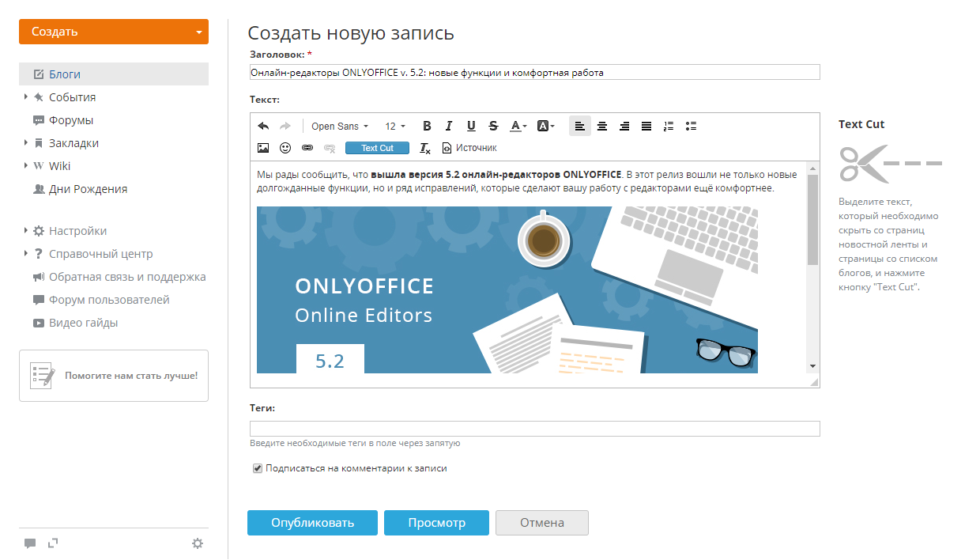Viewport: 980px width, 560px height.
Task: Click the Undo arrow in editor toolbar
Action: [263, 126]
